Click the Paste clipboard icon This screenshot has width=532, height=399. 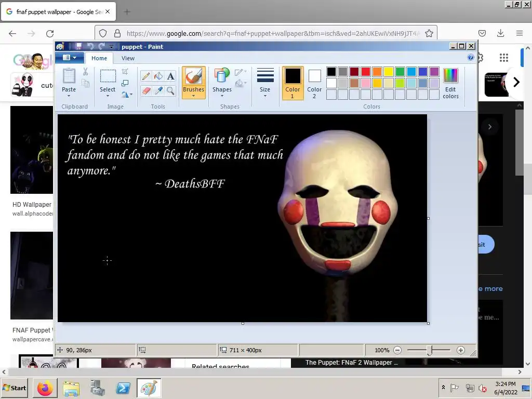[69, 76]
